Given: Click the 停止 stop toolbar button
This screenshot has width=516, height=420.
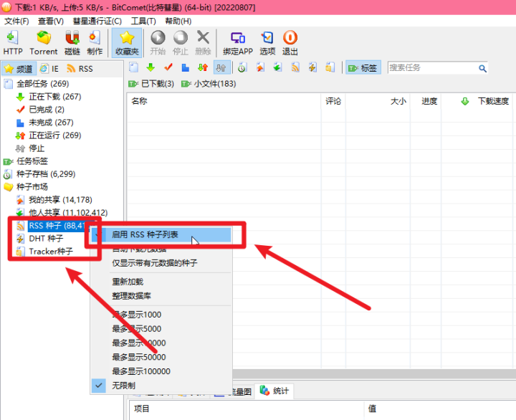Looking at the screenshot, I should click(181, 43).
